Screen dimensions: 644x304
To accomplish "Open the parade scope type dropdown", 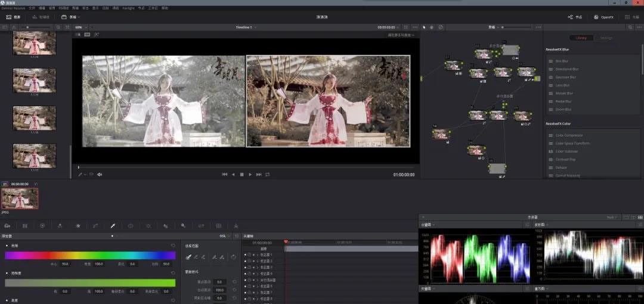I will click(428, 225).
